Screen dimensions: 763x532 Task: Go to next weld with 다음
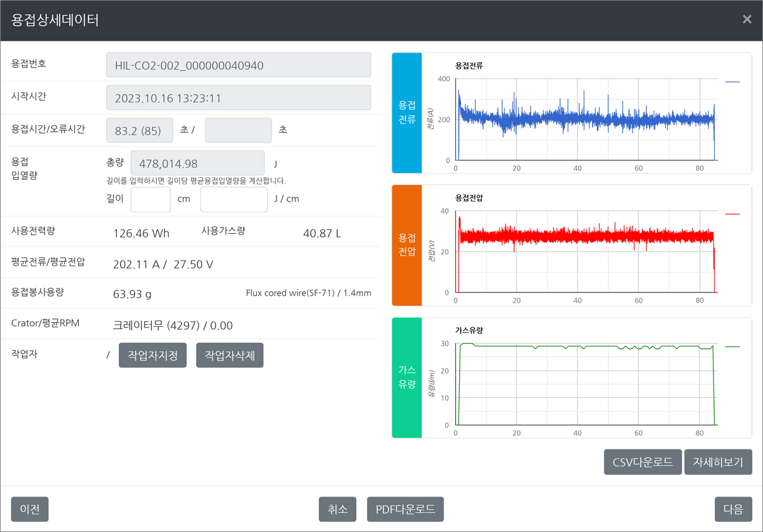click(x=733, y=509)
